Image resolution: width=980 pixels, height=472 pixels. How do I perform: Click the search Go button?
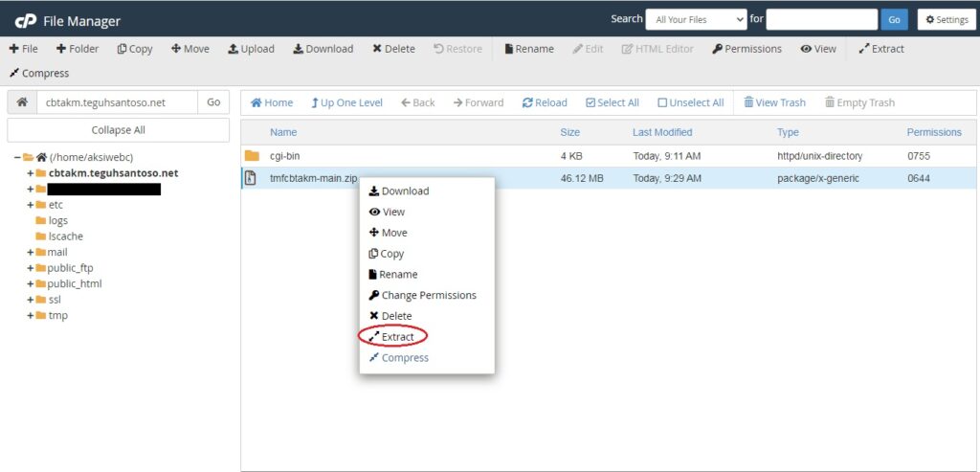tap(895, 19)
